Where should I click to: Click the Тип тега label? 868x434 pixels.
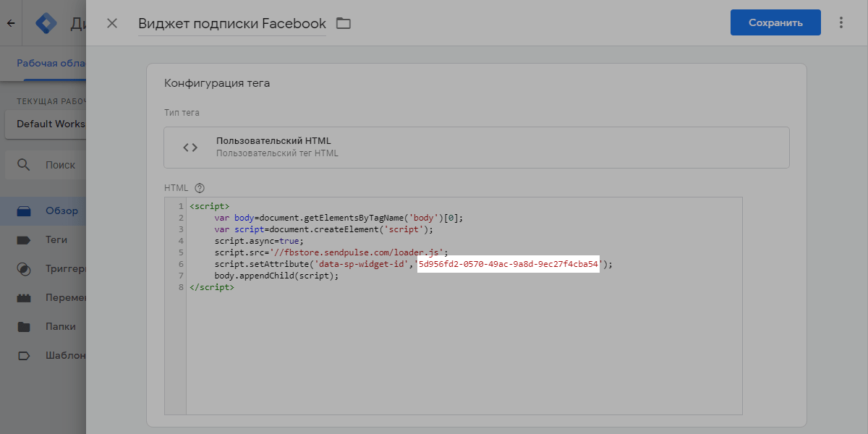pyautogui.click(x=182, y=113)
